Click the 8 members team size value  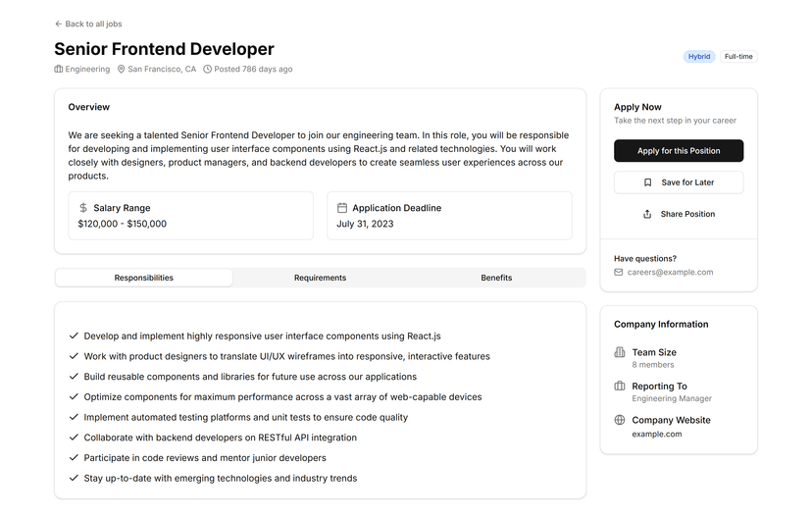653,365
